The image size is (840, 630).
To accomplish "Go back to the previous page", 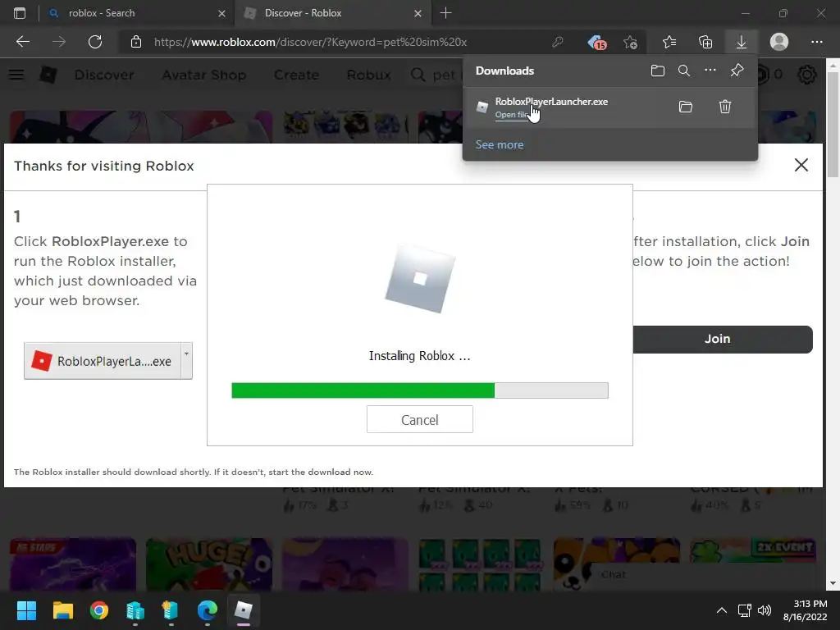I will (22, 42).
